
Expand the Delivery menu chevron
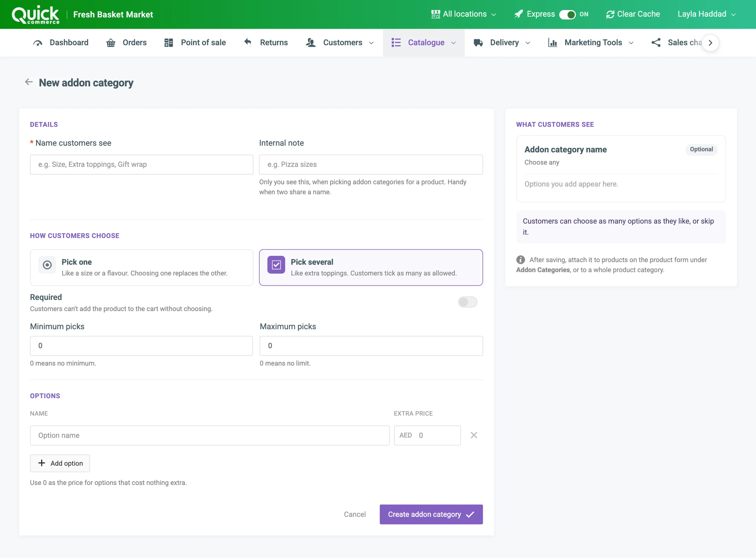pos(528,43)
